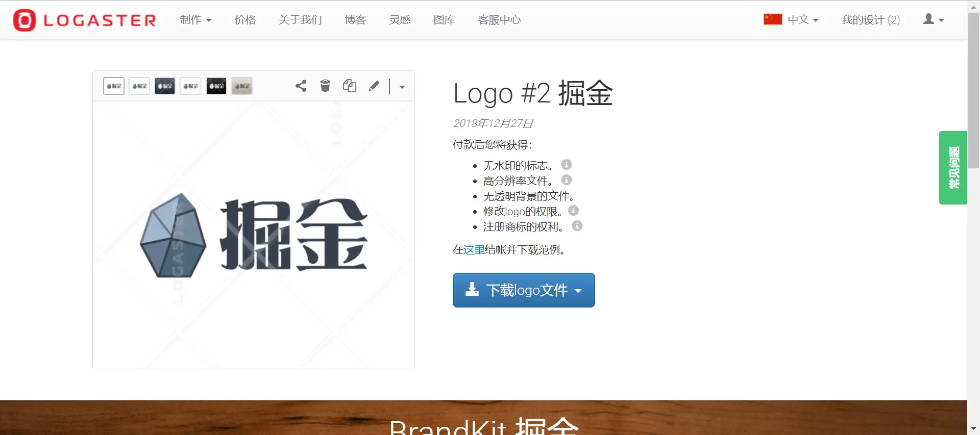Click the Chinese flag icon
Screen dimensions: 980x435
point(773,19)
